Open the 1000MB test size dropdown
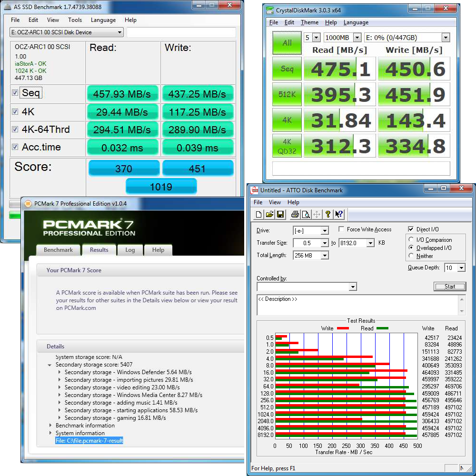This screenshot has height=476, width=476. click(x=342, y=38)
